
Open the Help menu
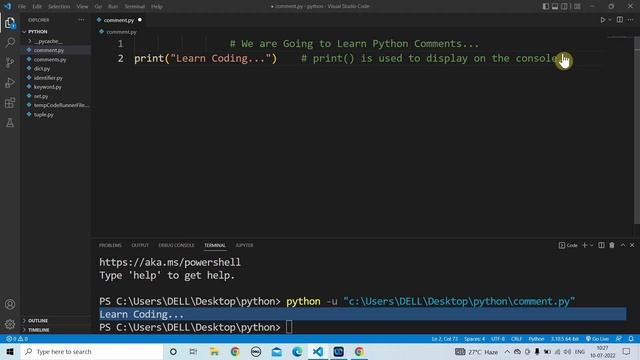tap(157, 6)
